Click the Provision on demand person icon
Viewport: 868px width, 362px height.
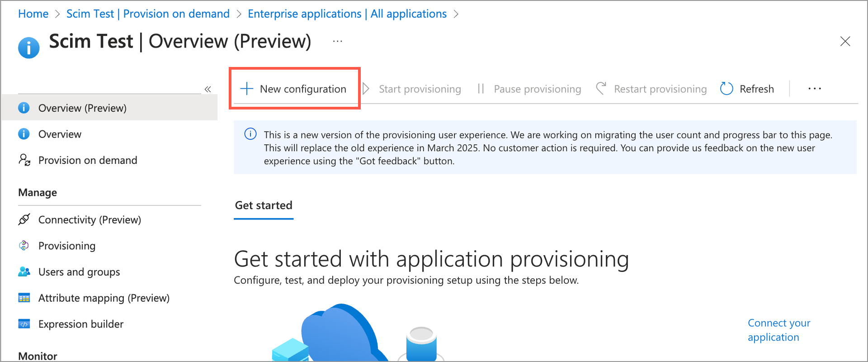[24, 160]
